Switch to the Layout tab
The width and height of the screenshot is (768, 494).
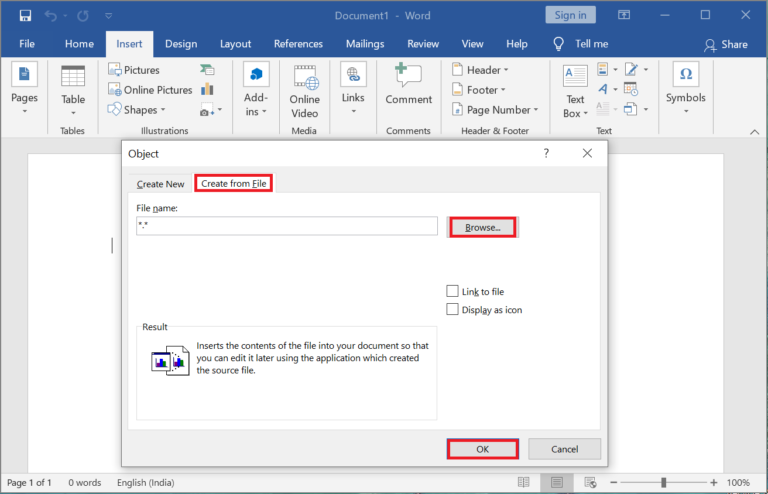tap(236, 44)
